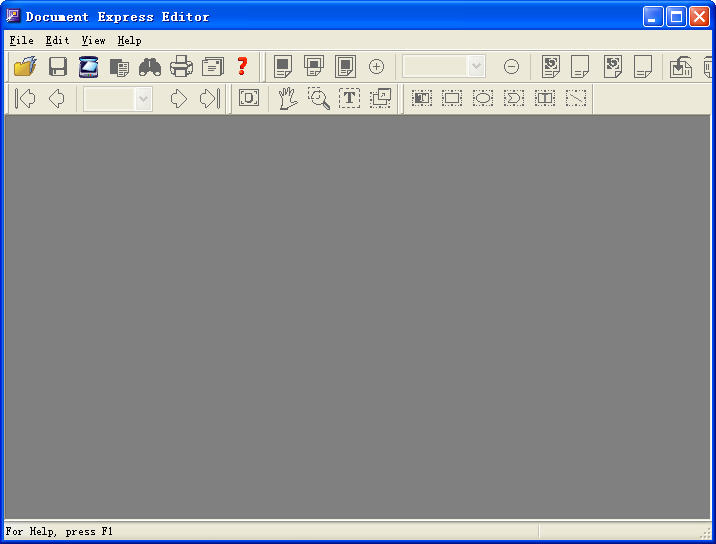This screenshot has width=716, height=544.
Task: Jump to the last page arrow
Action: pyautogui.click(x=210, y=98)
